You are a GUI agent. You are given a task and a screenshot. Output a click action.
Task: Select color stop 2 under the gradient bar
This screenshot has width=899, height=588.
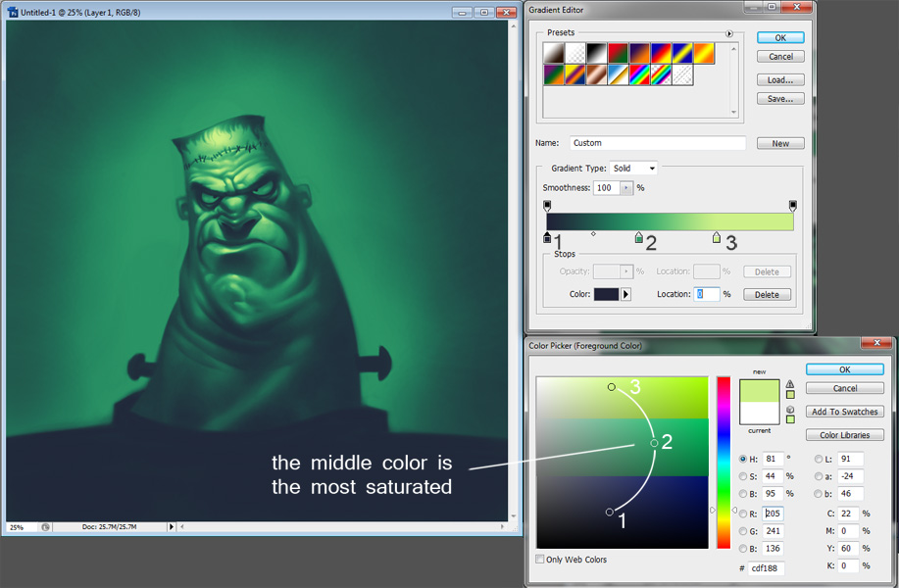[x=638, y=237]
